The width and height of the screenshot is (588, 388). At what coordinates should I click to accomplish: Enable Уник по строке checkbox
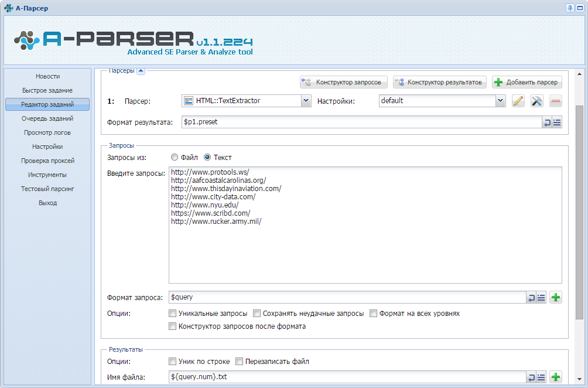point(173,362)
